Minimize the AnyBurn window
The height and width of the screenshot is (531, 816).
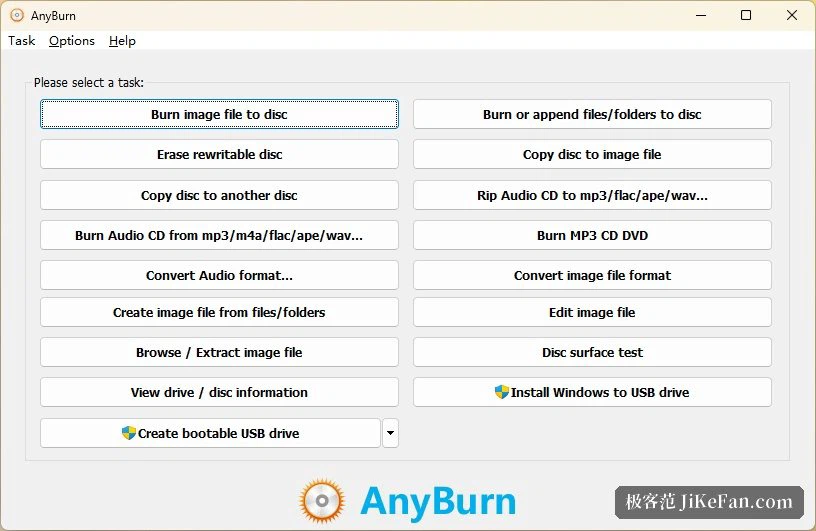click(701, 15)
